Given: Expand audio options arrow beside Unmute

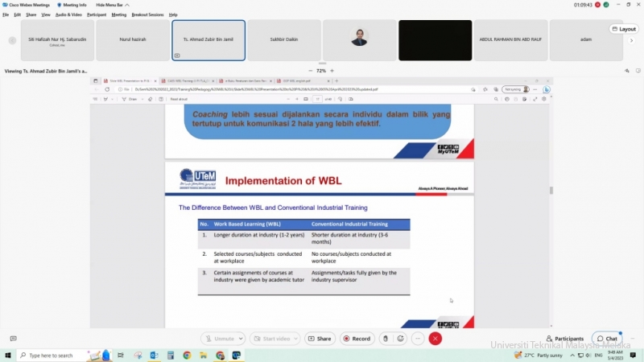Looking at the screenshot, I should (241, 339).
